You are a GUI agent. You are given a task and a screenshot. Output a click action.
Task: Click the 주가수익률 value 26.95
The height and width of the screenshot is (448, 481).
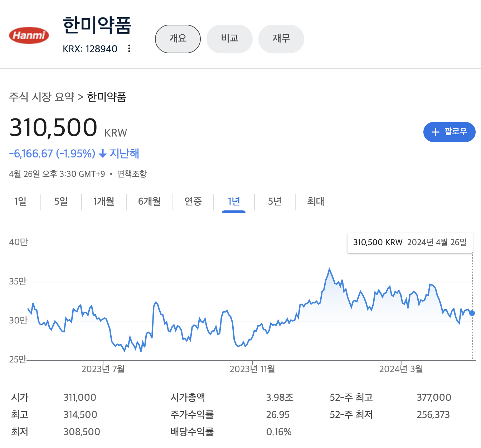[x=278, y=415]
